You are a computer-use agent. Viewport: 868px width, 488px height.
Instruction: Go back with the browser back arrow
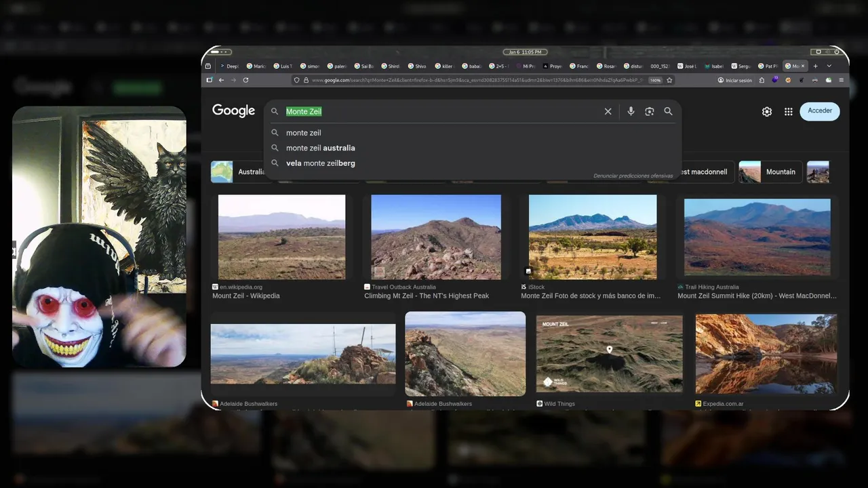coord(221,80)
